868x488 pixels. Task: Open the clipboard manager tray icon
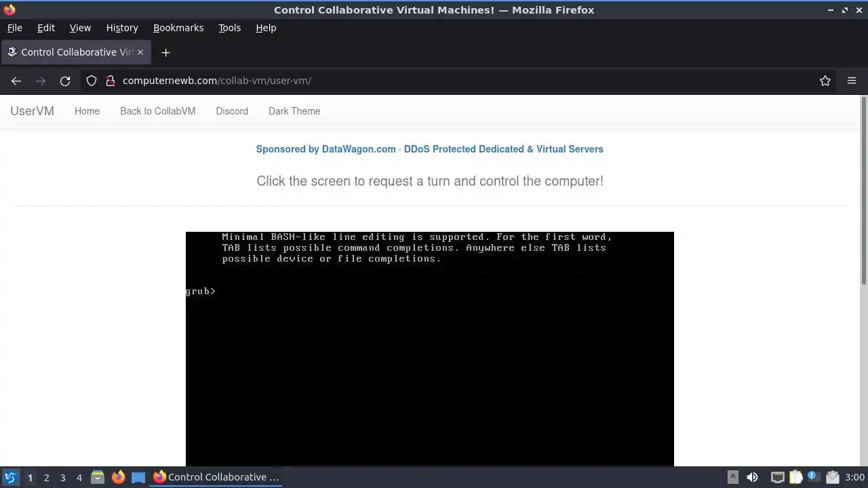(795, 477)
